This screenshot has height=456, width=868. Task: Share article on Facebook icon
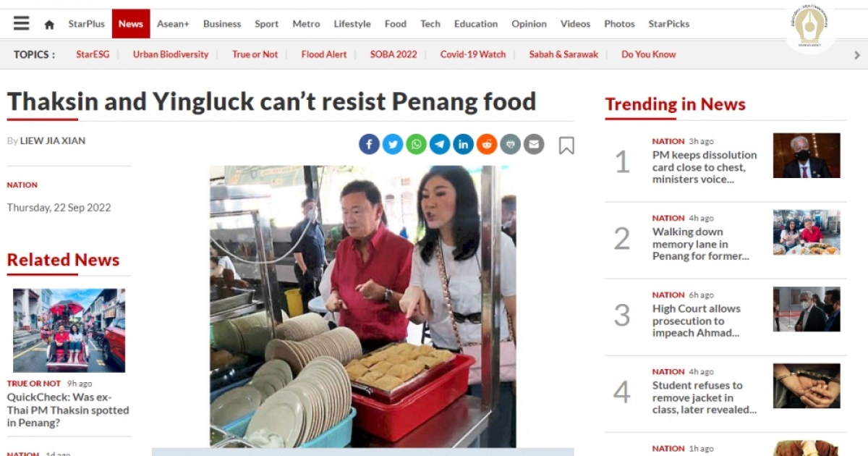click(369, 144)
